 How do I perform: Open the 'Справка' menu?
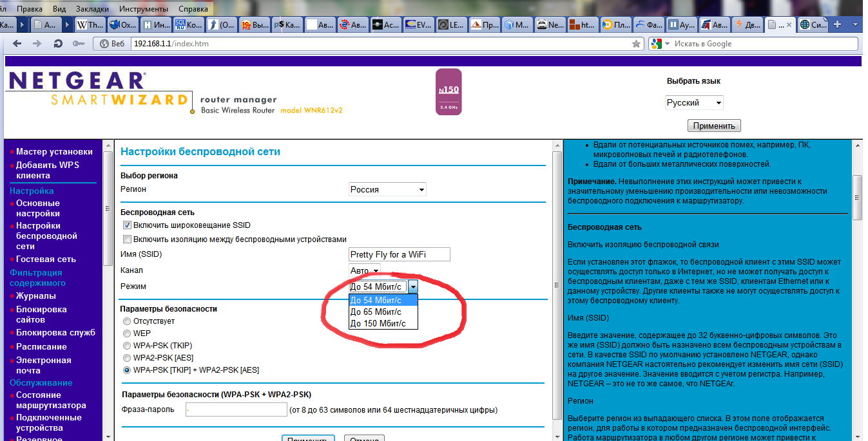coord(193,9)
